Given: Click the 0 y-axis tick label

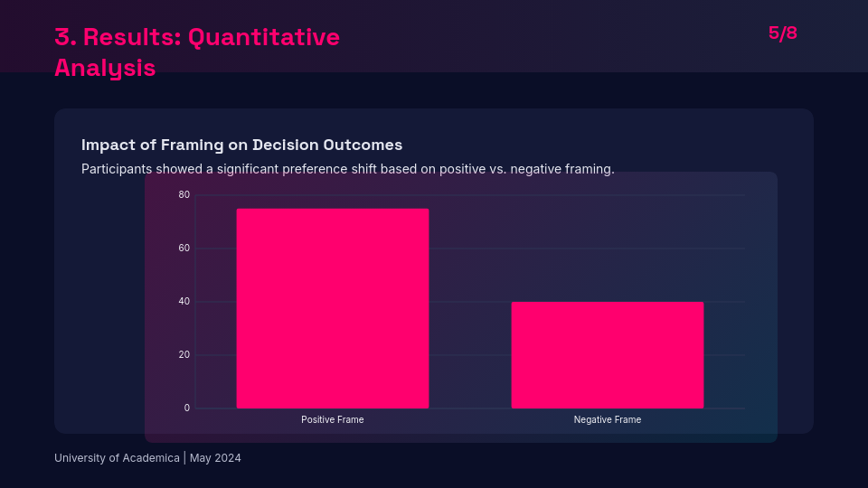Looking at the screenshot, I should 187,408.
